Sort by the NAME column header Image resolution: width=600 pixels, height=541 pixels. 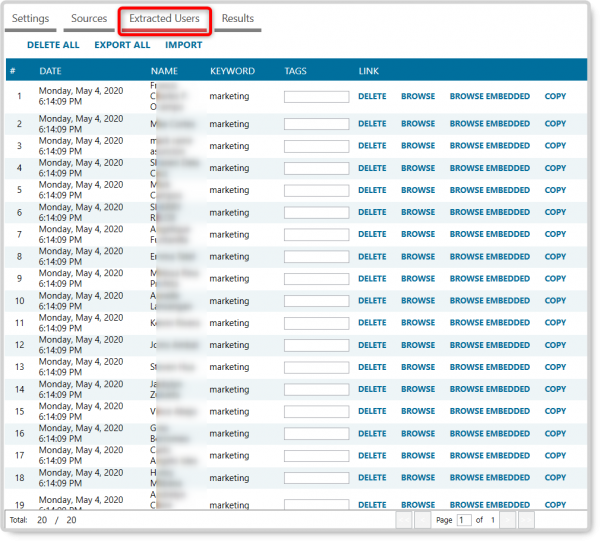tap(164, 71)
